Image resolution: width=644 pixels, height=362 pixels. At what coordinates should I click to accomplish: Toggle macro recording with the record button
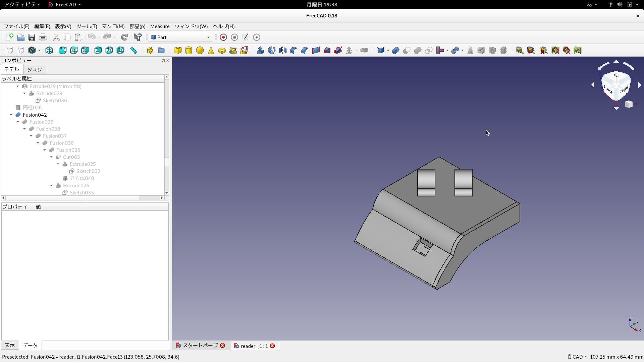coord(223,37)
